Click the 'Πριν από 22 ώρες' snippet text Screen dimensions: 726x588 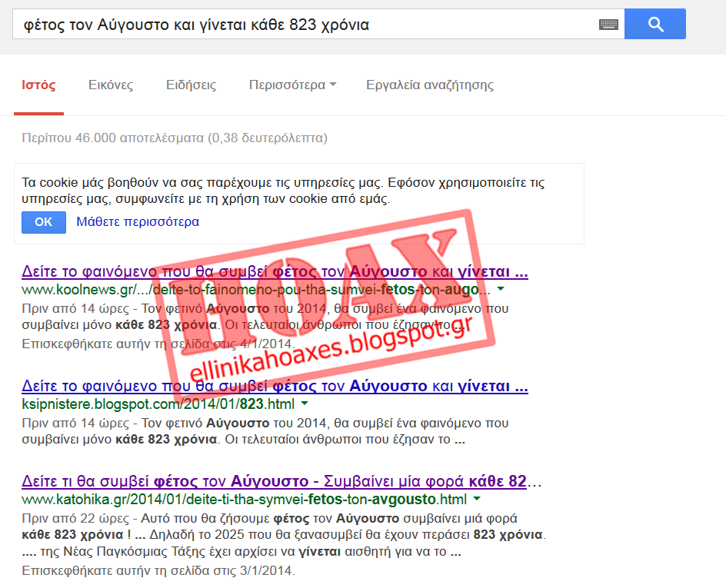pyautogui.click(x=75, y=518)
